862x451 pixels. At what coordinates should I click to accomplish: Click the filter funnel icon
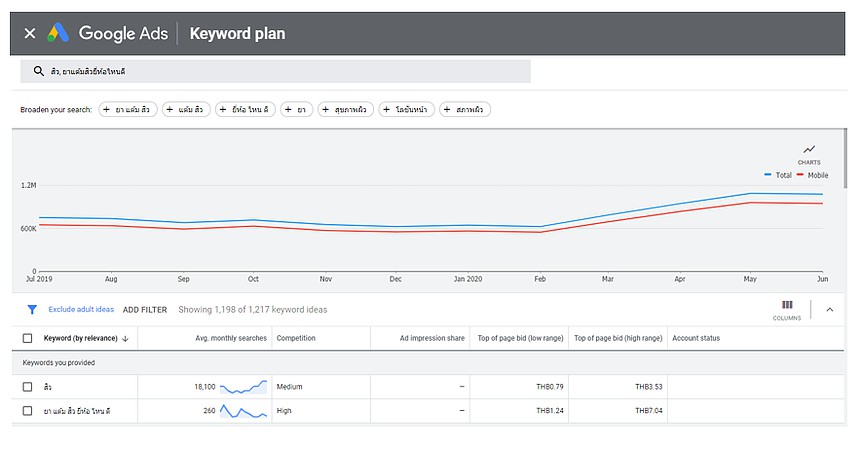32,310
